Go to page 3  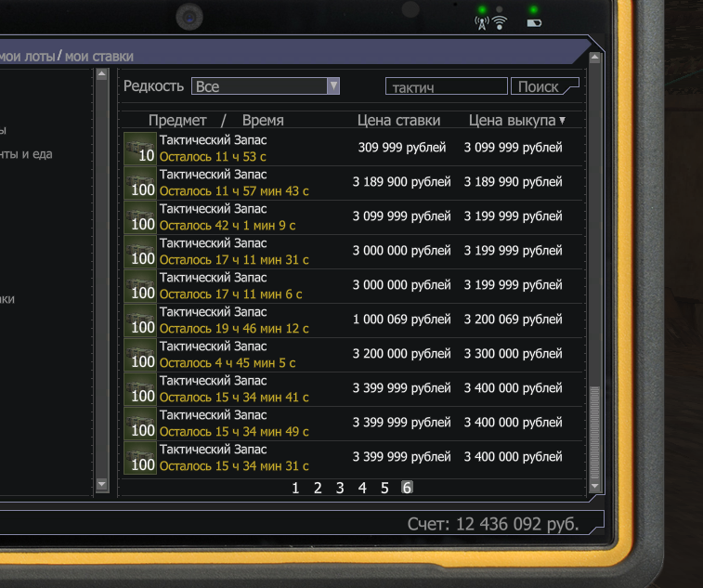click(x=340, y=488)
